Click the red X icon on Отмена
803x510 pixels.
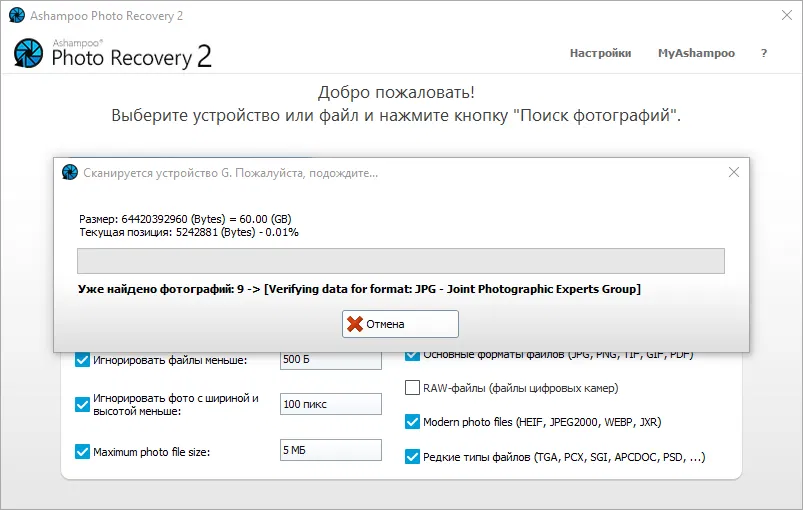[x=355, y=324]
